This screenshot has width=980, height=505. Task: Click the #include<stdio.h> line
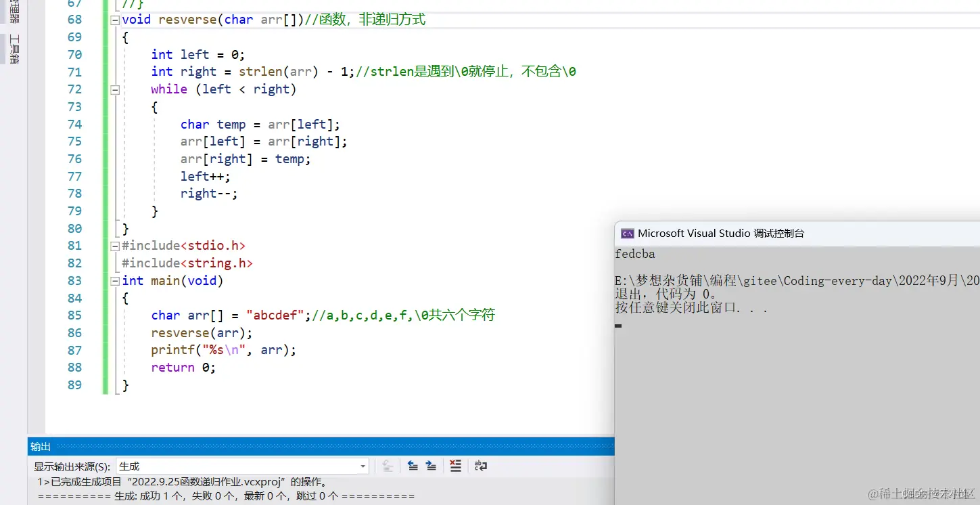183,246
